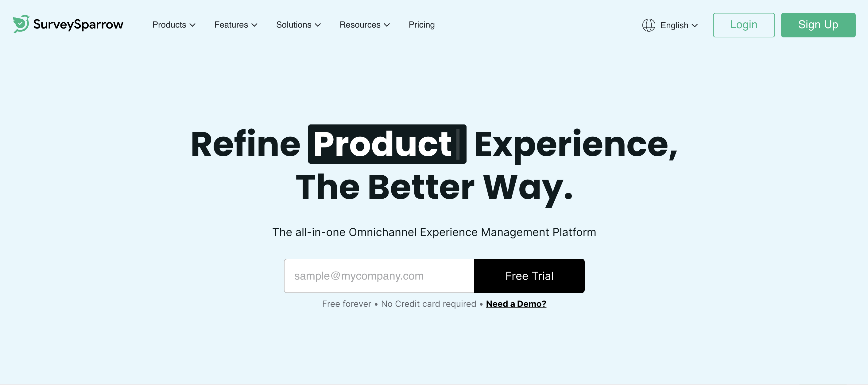This screenshot has height=385, width=868.
Task: Select the Pricing menu item
Action: [x=421, y=24]
